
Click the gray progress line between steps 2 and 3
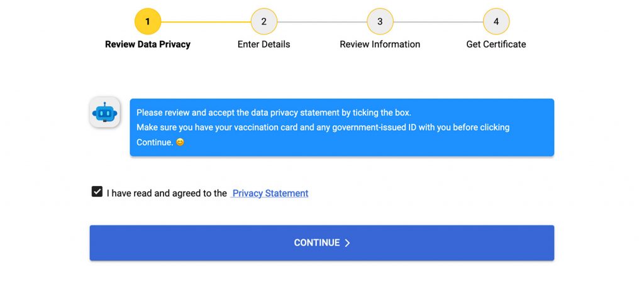tap(322, 22)
